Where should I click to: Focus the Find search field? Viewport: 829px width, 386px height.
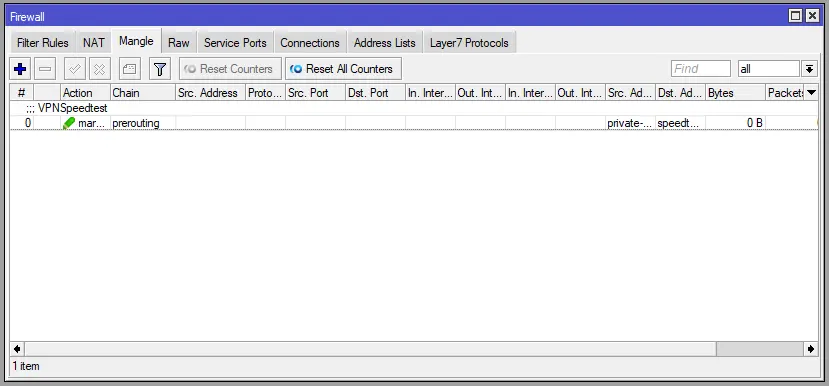tap(701, 69)
